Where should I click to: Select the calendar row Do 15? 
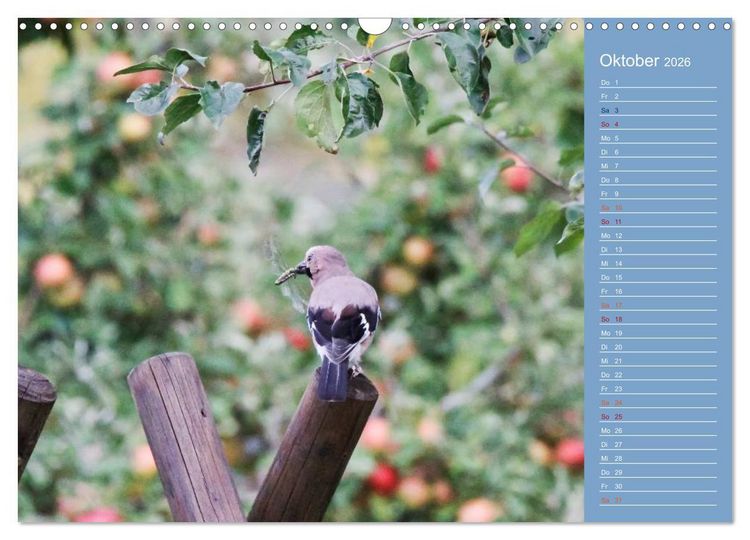coord(658,277)
